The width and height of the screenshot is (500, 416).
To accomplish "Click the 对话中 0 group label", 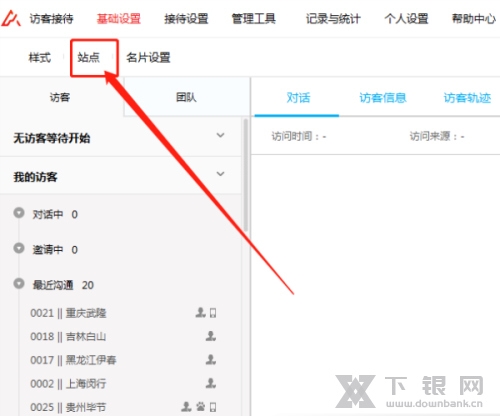I will 55,214.
